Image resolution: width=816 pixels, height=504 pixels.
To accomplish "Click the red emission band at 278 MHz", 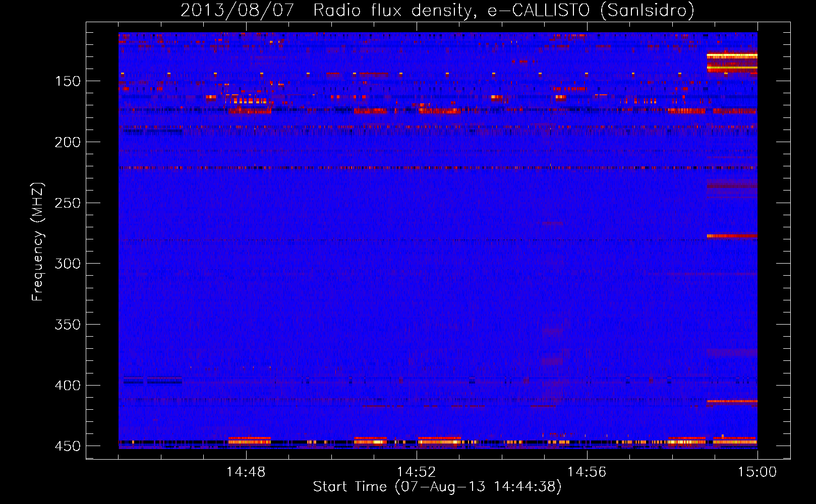I will 732,235.
